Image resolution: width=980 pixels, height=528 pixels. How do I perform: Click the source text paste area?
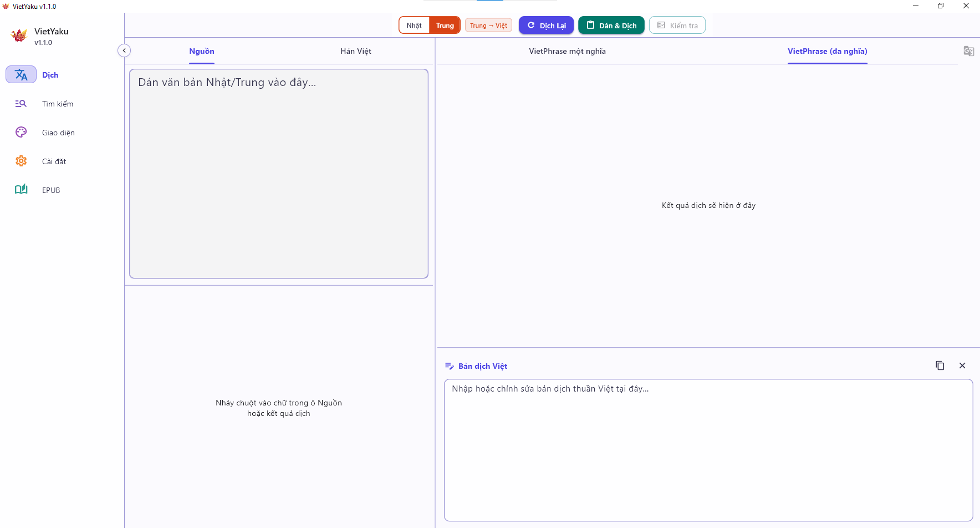coord(279,174)
